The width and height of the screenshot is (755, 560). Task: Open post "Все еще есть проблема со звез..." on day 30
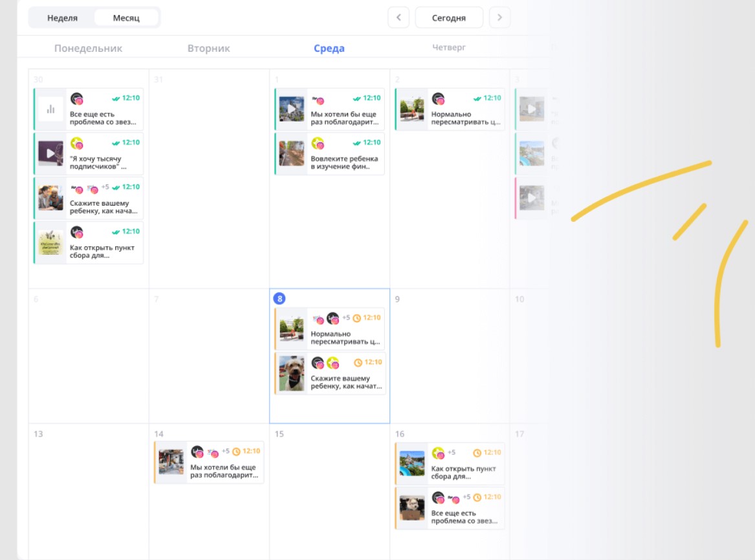point(89,109)
